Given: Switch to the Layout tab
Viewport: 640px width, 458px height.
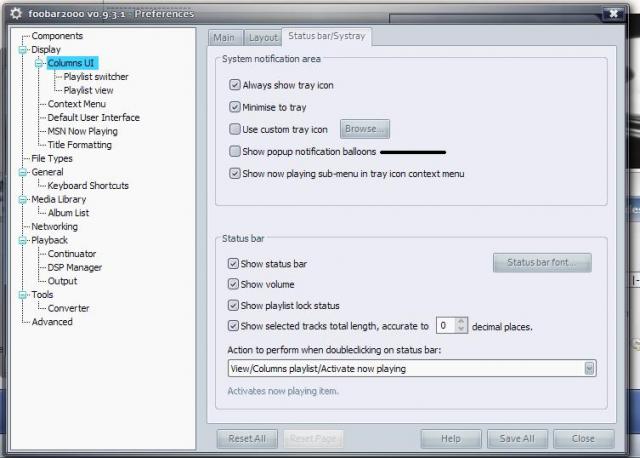Looking at the screenshot, I should click(x=263, y=38).
